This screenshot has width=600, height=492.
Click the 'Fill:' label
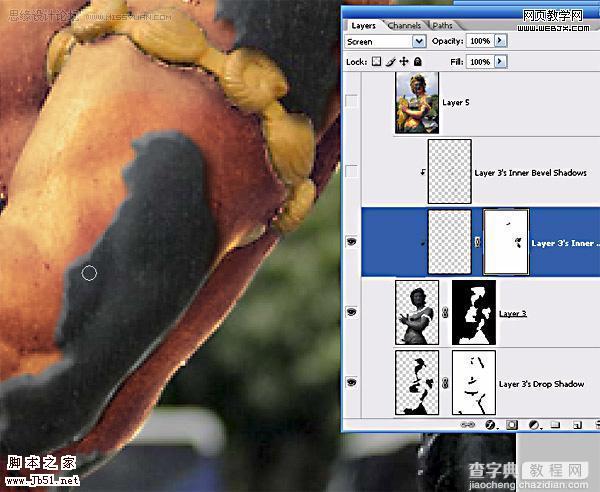pyautogui.click(x=457, y=62)
